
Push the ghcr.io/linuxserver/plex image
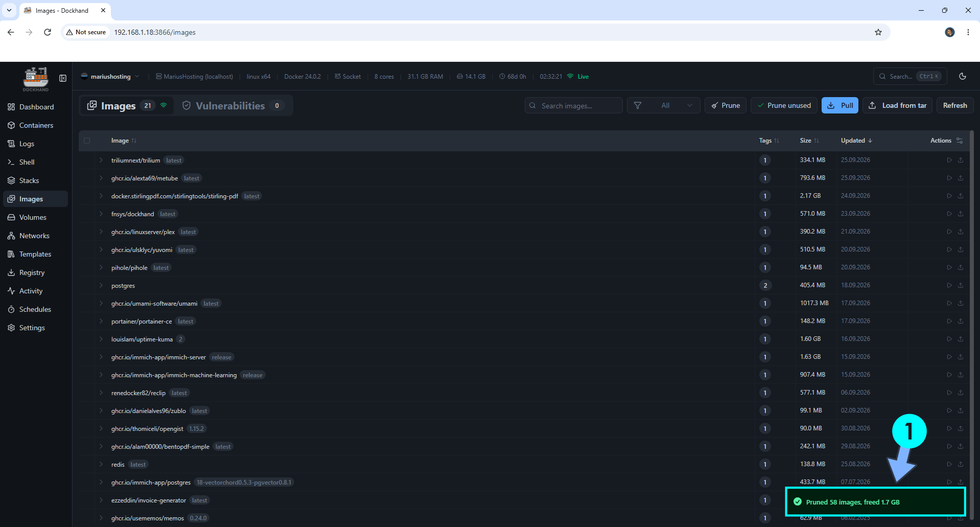[x=961, y=232]
